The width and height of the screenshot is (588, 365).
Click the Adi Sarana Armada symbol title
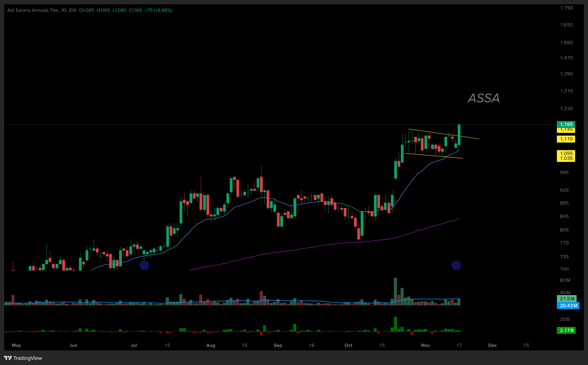(x=33, y=10)
